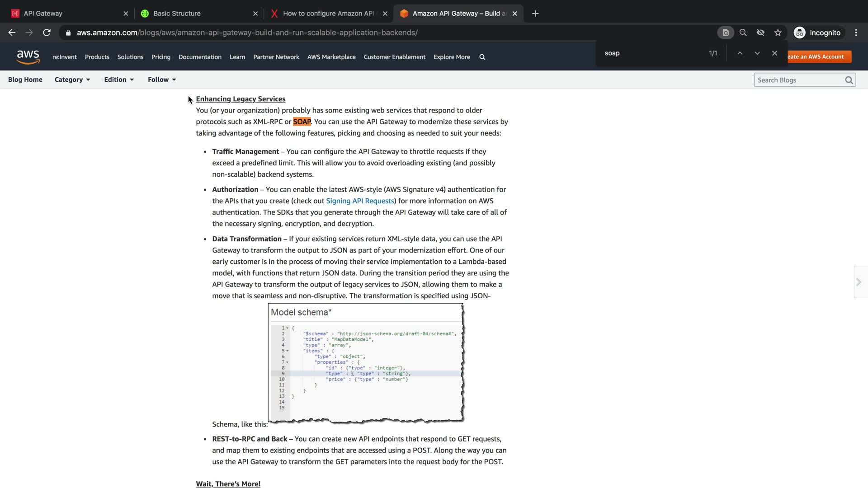Switch to the Basic Structure tab
Viewport: 868px width, 488px height.
177,14
